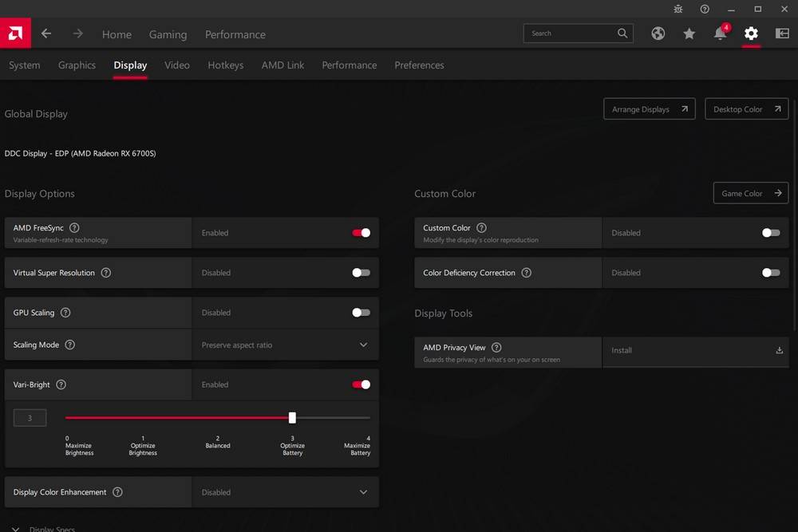
Task: Show help for Virtual Super Resolution
Action: (x=106, y=273)
